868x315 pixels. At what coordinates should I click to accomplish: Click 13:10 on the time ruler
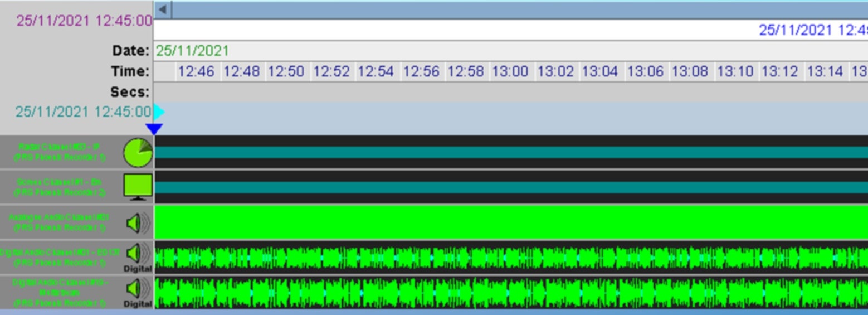tap(734, 71)
